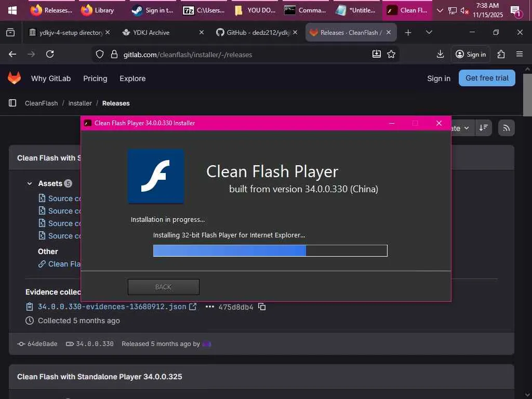Open commit 64de0ade link

click(42, 344)
